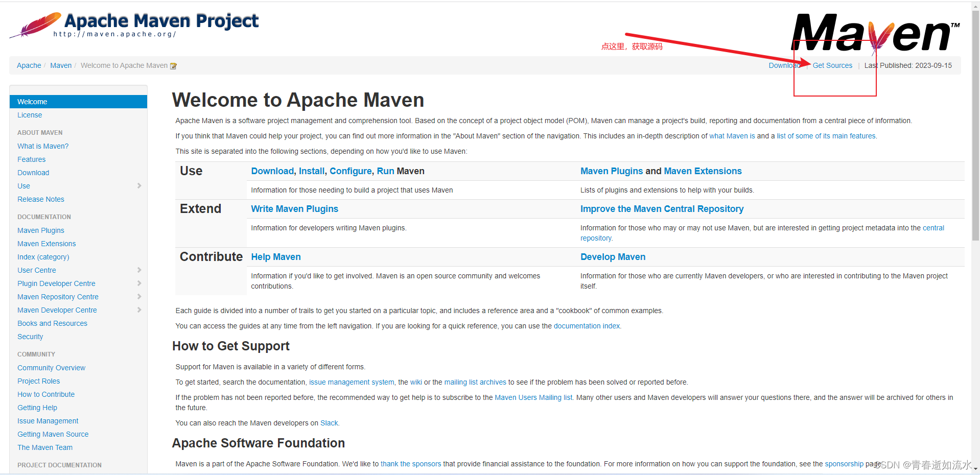Open the Apache breadcrumb link
The height and width of the screenshot is (475, 980).
click(x=29, y=65)
